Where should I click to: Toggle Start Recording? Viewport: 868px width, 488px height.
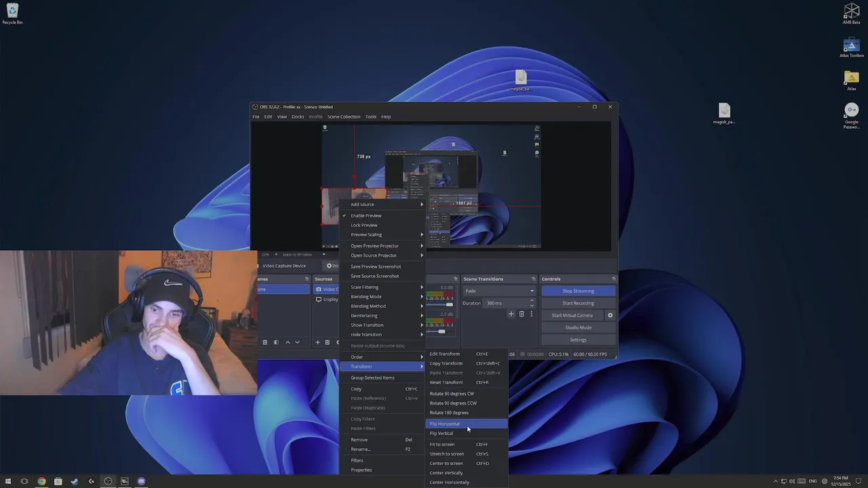pyautogui.click(x=578, y=303)
